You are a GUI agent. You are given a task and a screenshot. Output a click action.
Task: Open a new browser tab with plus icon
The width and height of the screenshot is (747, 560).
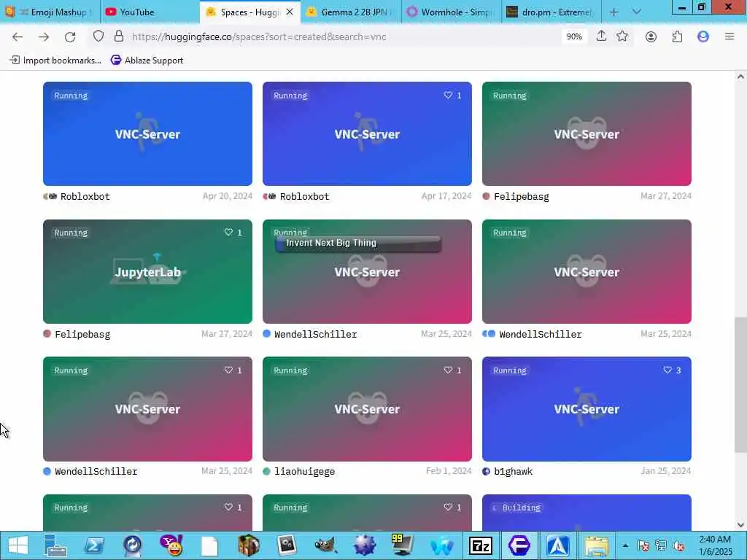[614, 12]
